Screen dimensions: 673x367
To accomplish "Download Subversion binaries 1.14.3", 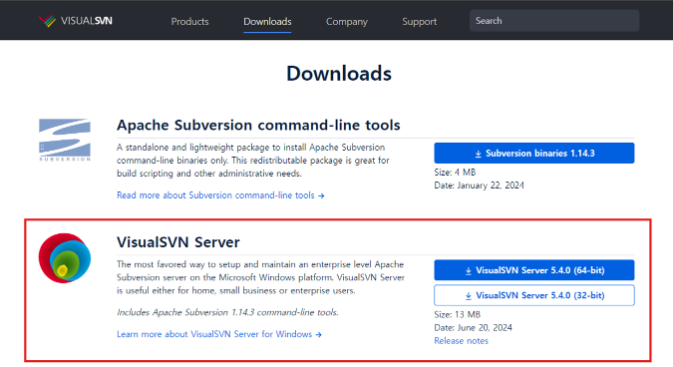I will tap(534, 153).
